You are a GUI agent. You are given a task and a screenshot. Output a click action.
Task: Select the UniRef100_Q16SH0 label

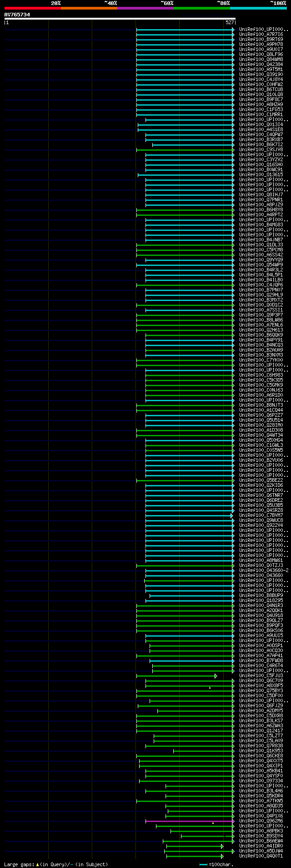[x=261, y=164]
